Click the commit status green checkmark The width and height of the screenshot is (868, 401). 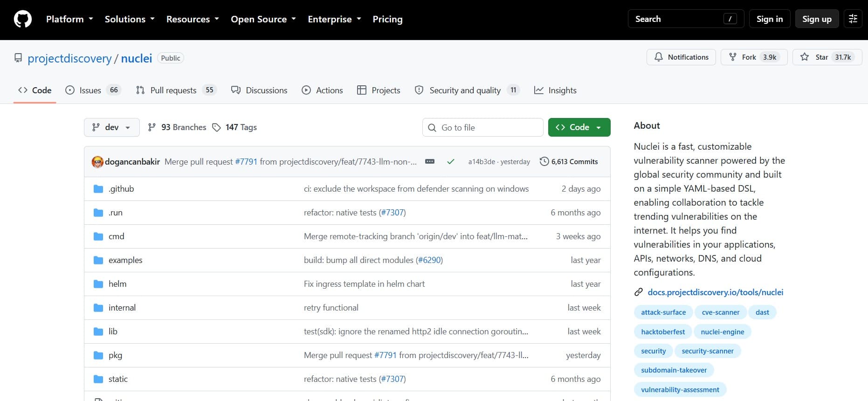tap(450, 162)
